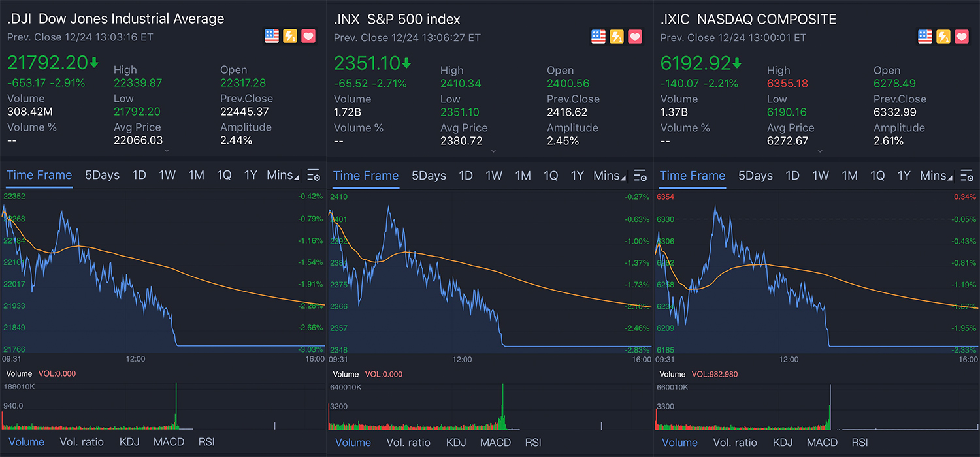
Task: Pick RSI indicator under NASDAQ chart
Action: click(x=860, y=442)
